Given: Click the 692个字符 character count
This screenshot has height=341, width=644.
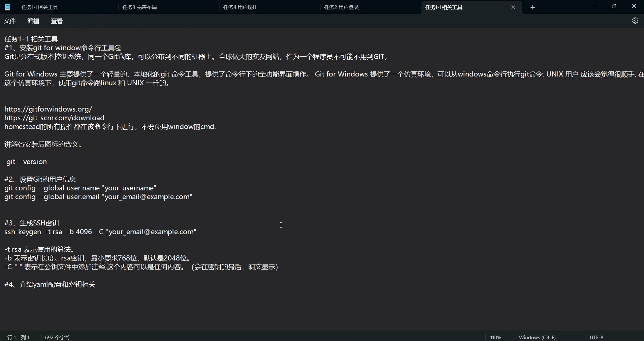Looking at the screenshot, I should pyautogui.click(x=57, y=337).
